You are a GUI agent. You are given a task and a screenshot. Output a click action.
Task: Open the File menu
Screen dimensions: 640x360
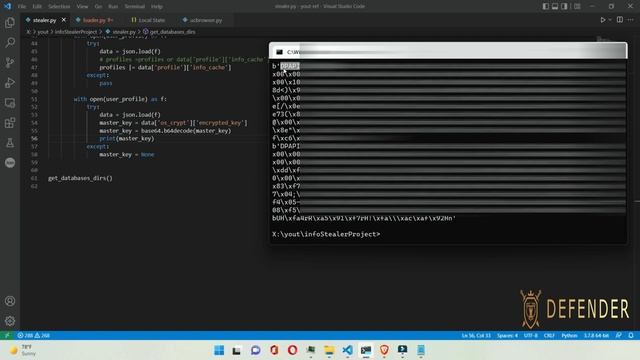click(22, 7)
